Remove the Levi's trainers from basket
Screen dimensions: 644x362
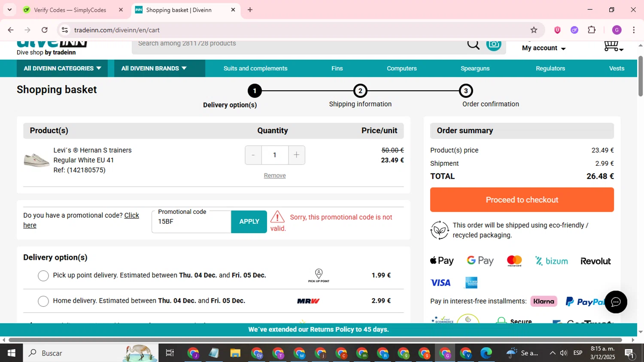[x=275, y=176]
